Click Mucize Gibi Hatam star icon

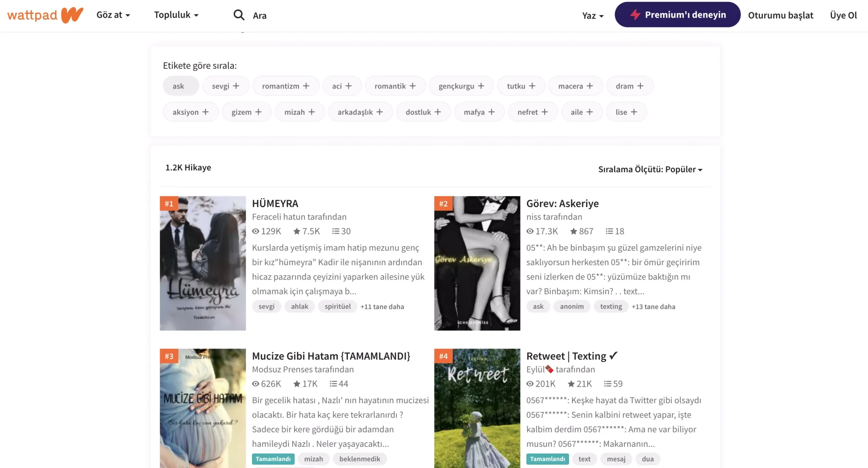coord(297,384)
